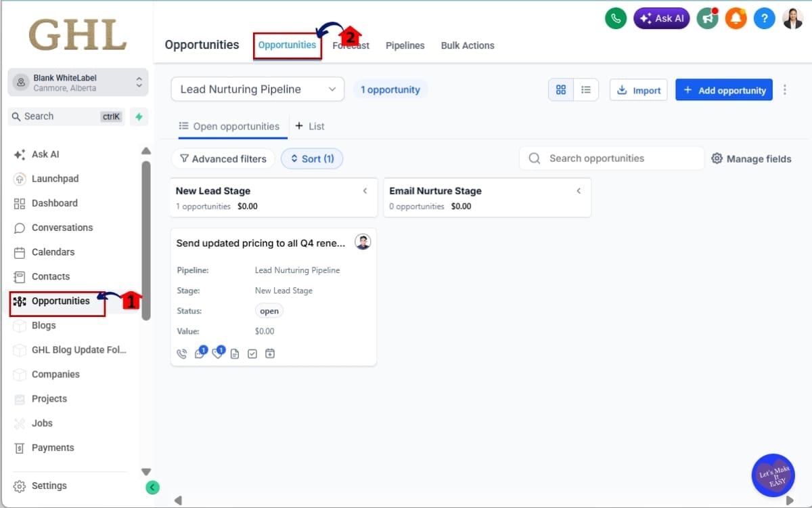Open Lead Nurturing Pipeline dropdown

tap(258, 89)
